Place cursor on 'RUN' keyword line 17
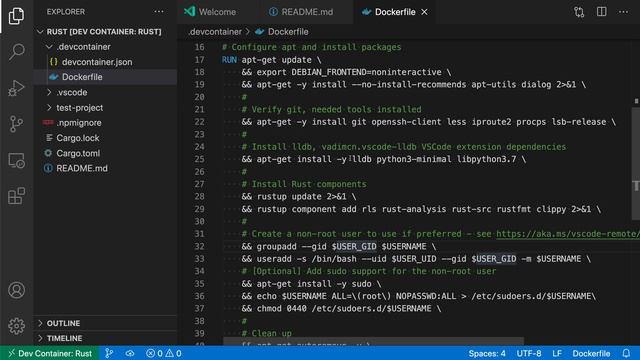Viewport: 640px width, 360px height. [229, 60]
